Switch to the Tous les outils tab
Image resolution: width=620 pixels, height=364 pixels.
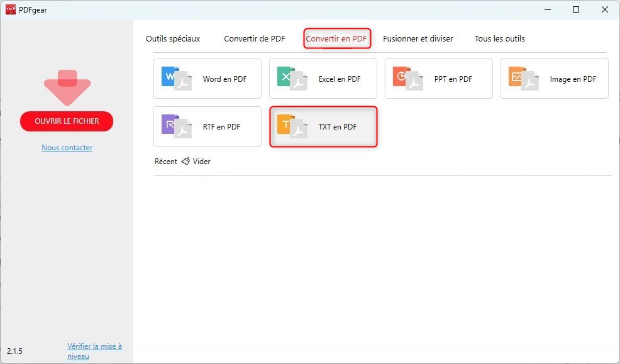[x=499, y=38]
